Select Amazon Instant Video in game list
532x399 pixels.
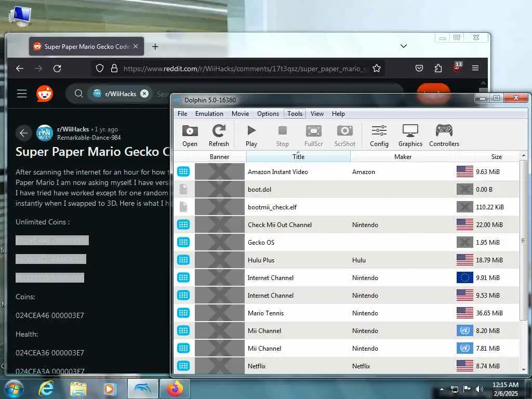click(x=346, y=171)
